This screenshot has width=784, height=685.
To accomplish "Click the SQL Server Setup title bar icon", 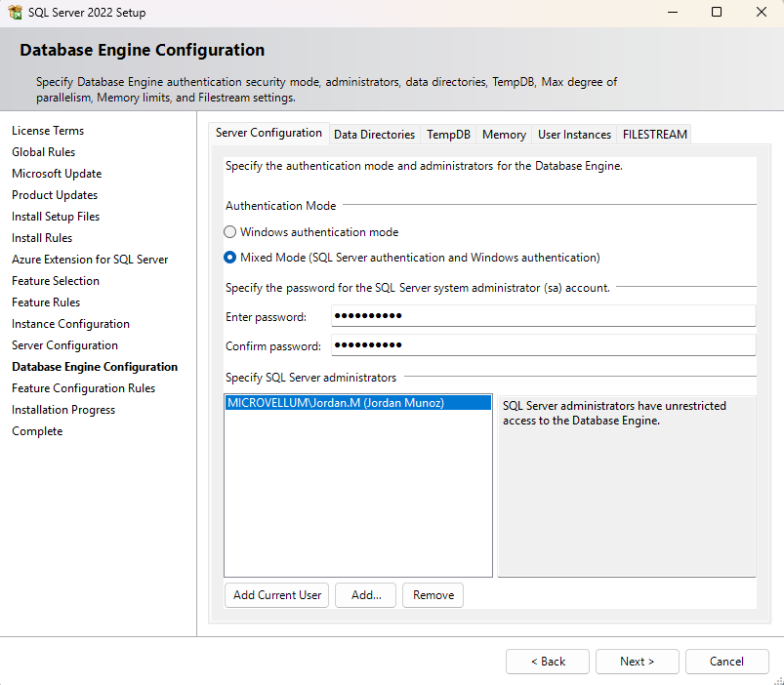I will click(x=15, y=13).
